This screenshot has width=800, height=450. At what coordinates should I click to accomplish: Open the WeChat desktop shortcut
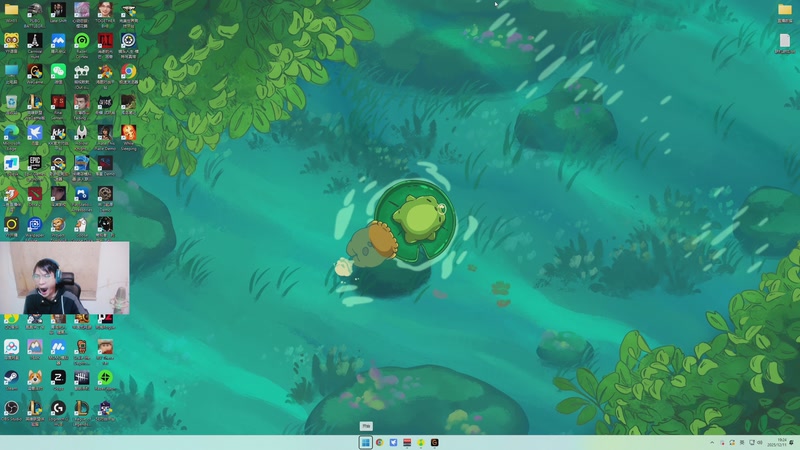click(58, 71)
